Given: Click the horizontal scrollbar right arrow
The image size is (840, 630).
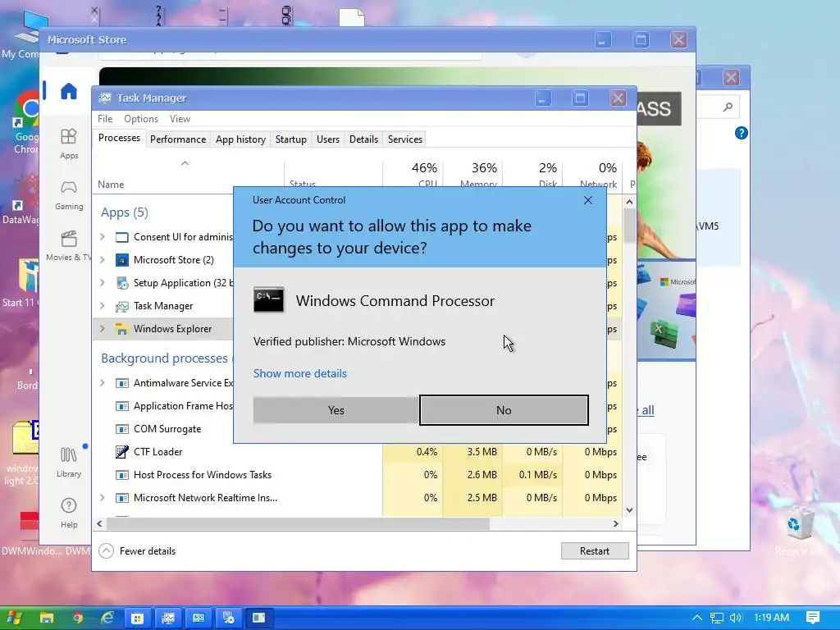Looking at the screenshot, I should coord(615,523).
